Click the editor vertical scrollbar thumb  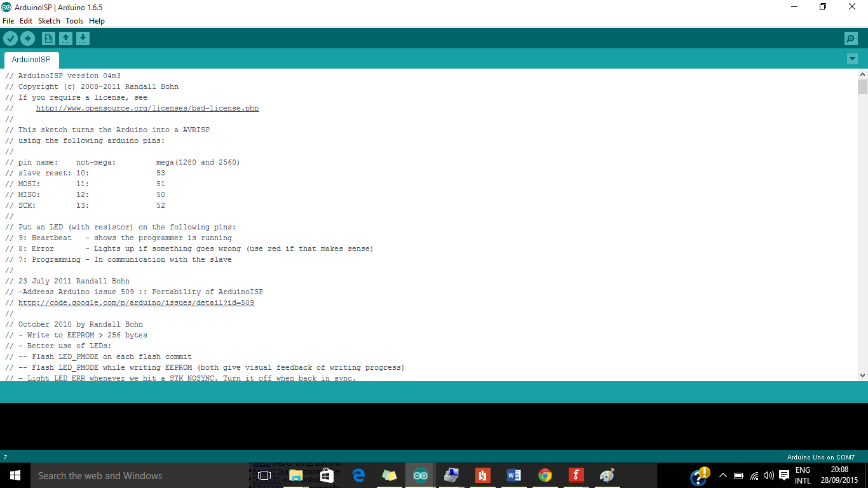pos(862,86)
